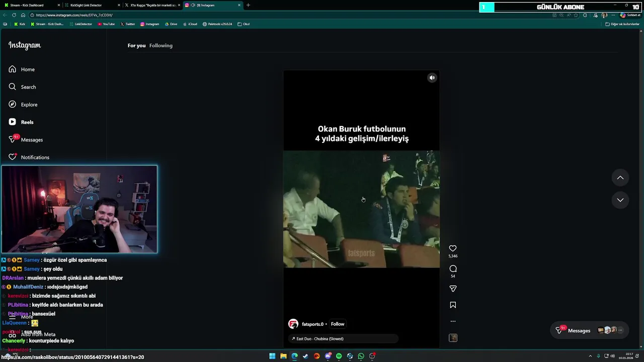This screenshot has height=362, width=644.
Task: Save the reel with bookmark icon
Action: (453, 305)
